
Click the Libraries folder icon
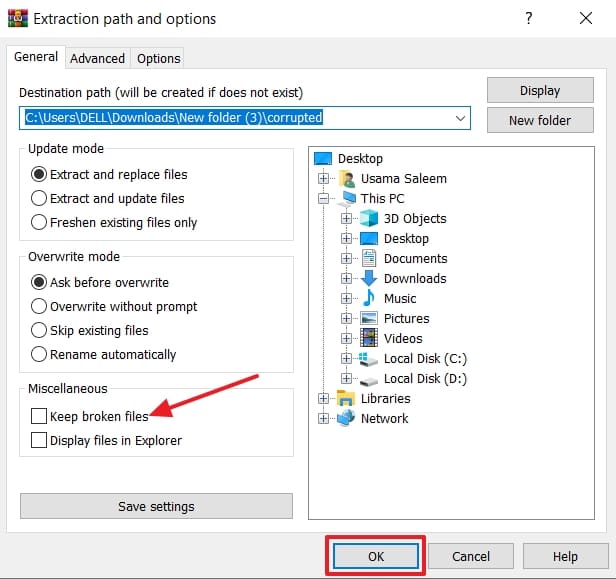tap(346, 398)
